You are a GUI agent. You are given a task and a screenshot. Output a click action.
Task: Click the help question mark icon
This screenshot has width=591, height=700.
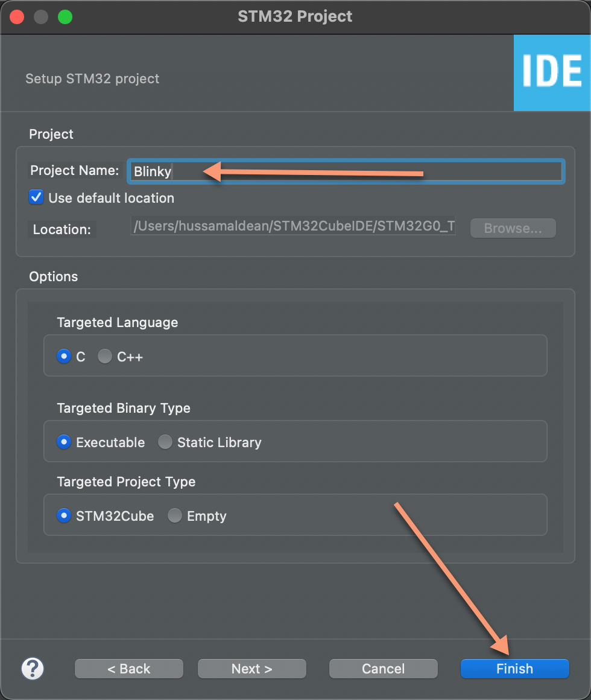pos(33,669)
